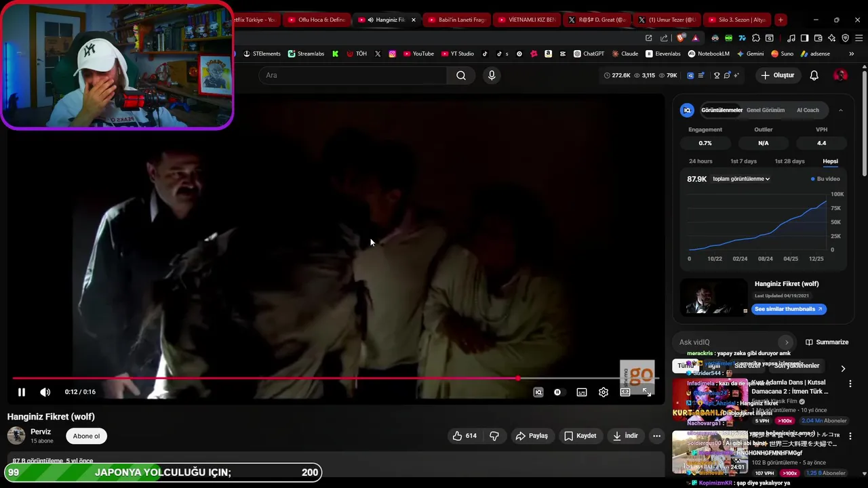The width and height of the screenshot is (868, 488).
Task: Switch to Genel Görünüm tab
Action: pyautogui.click(x=766, y=110)
